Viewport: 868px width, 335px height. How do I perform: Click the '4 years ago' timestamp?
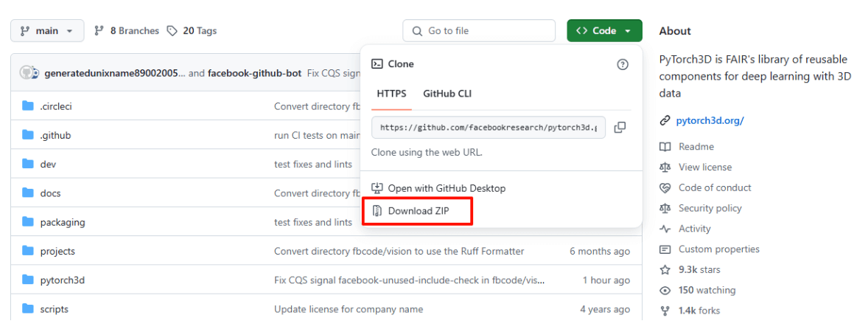click(604, 309)
